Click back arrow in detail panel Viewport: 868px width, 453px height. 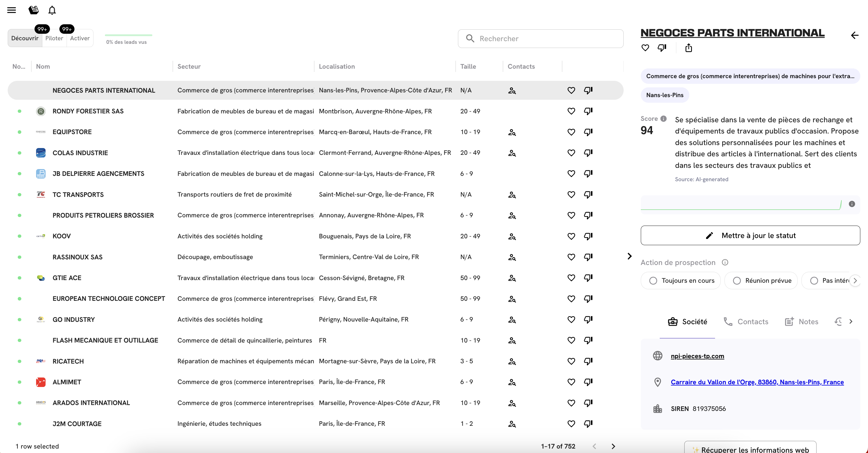(854, 35)
